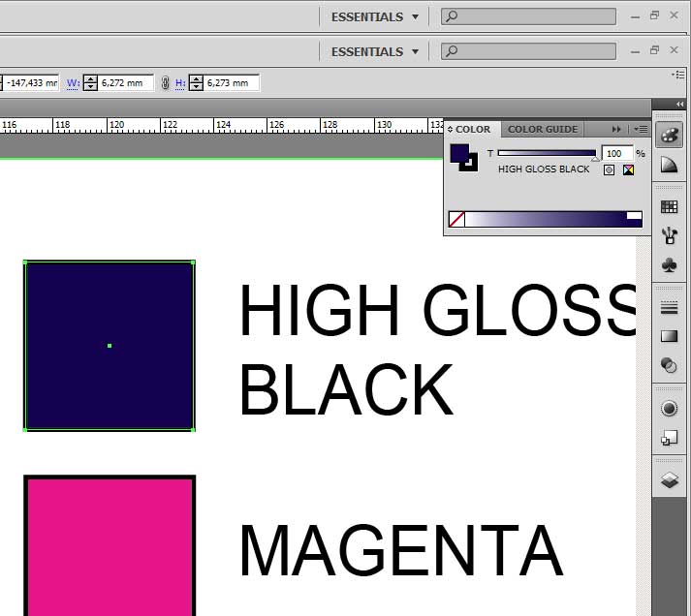Open the Swatches panel icon

tap(669, 206)
